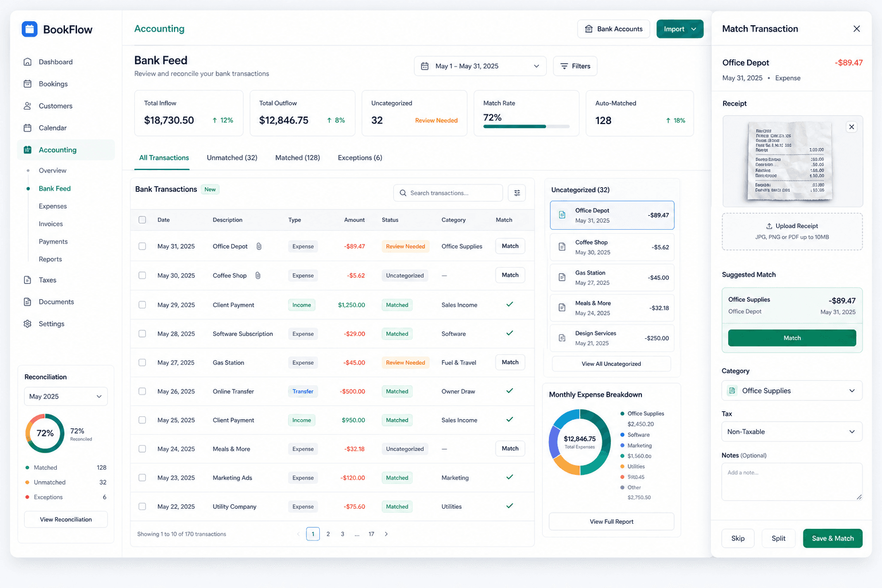
Task: Check the Software Subscription row
Action: pyautogui.click(x=142, y=334)
